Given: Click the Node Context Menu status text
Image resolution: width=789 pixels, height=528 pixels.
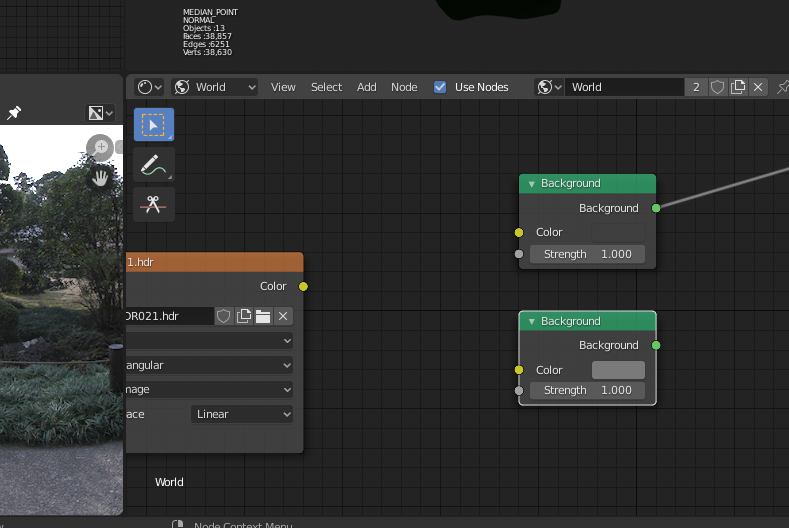Looking at the screenshot, I should pyautogui.click(x=243, y=524).
